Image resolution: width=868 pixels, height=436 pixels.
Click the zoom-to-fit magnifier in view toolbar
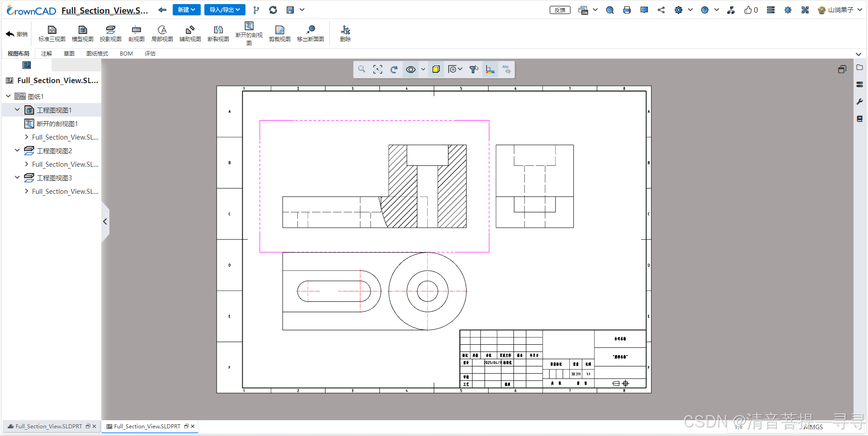click(x=362, y=69)
